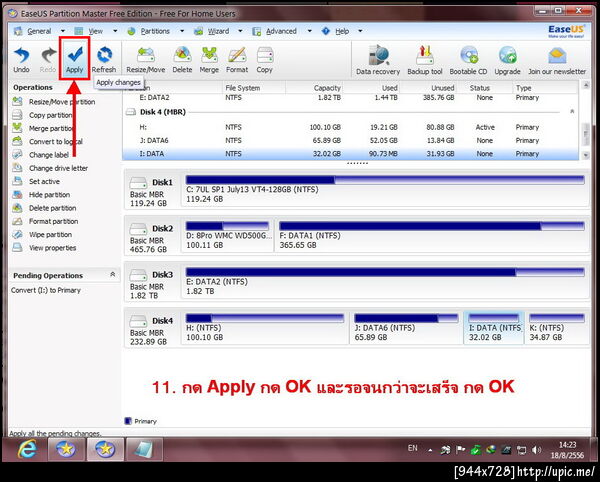The width and height of the screenshot is (600, 482).
Task: Select D: 8Pro WMC block on Disk2
Action: (x=227, y=236)
